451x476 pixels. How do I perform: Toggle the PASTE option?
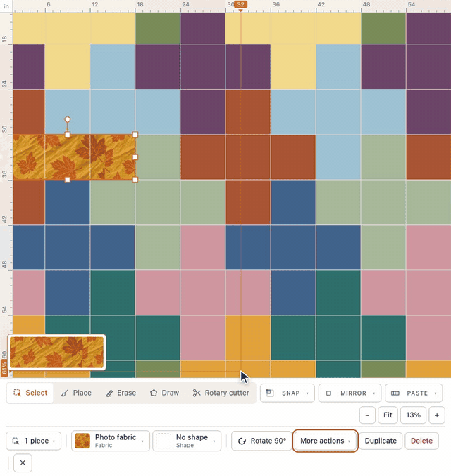tap(414, 393)
